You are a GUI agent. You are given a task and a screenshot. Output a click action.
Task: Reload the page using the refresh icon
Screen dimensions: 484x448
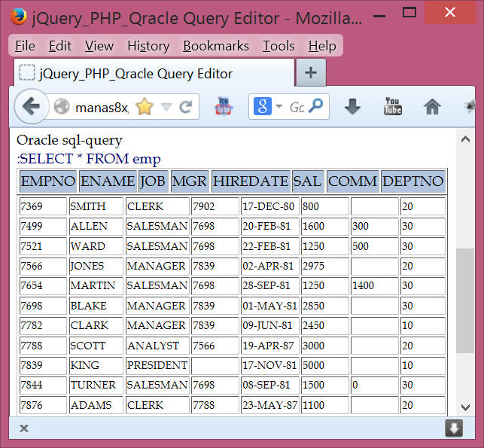click(x=185, y=108)
